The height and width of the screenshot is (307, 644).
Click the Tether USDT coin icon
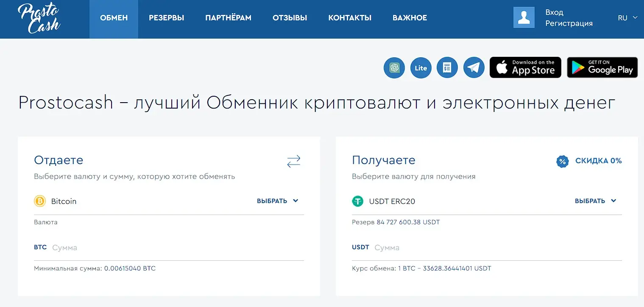358,201
